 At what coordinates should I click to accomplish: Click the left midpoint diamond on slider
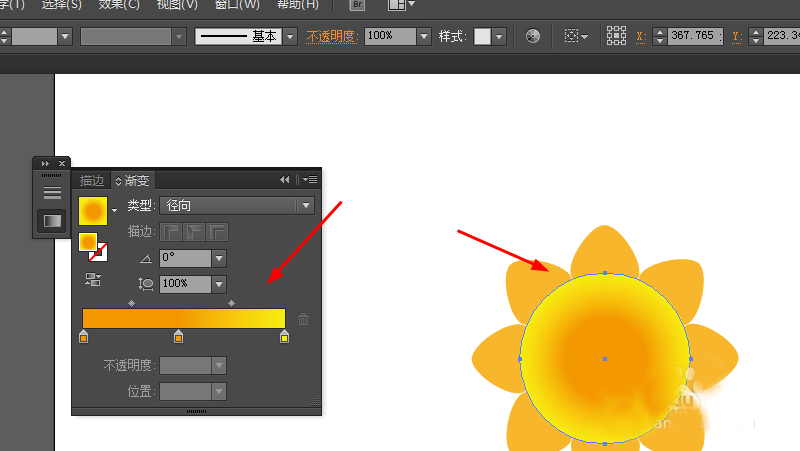click(x=132, y=304)
